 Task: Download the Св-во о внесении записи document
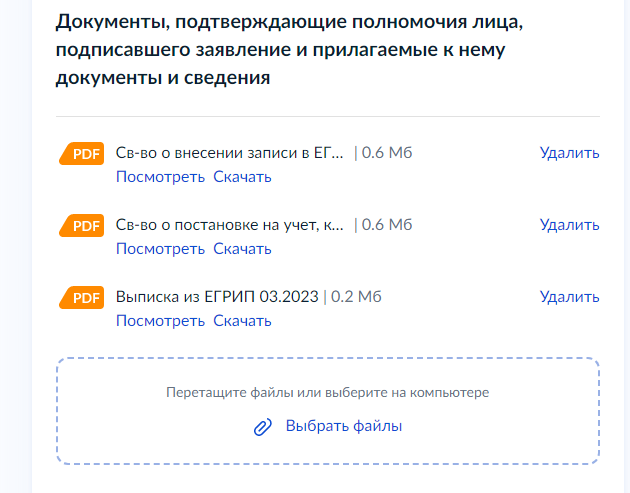point(242,177)
